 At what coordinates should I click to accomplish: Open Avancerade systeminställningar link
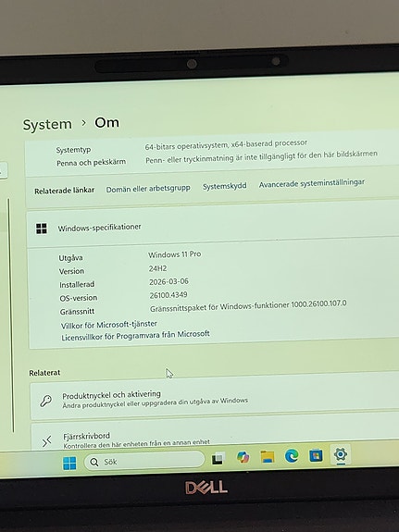[x=312, y=183]
